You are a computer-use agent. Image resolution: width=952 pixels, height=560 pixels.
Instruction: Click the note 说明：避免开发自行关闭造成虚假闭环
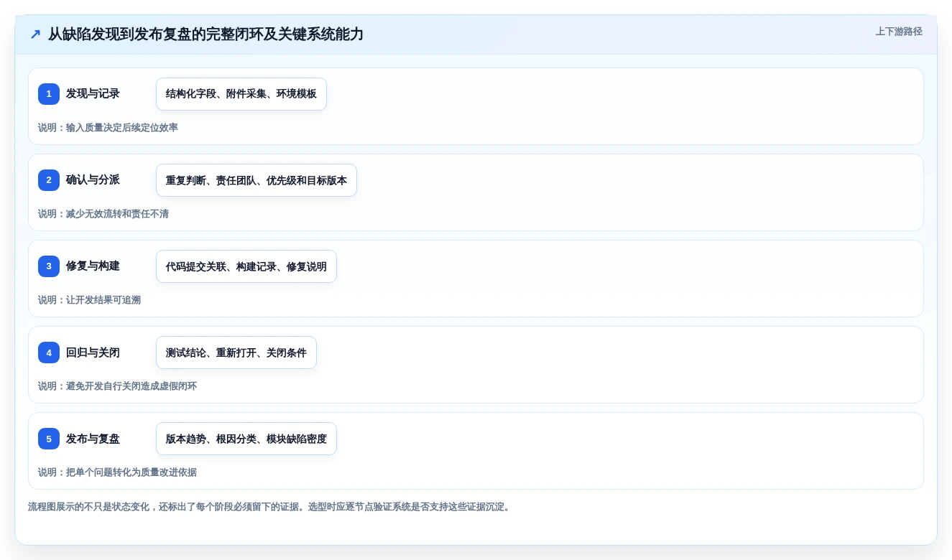[117, 386]
